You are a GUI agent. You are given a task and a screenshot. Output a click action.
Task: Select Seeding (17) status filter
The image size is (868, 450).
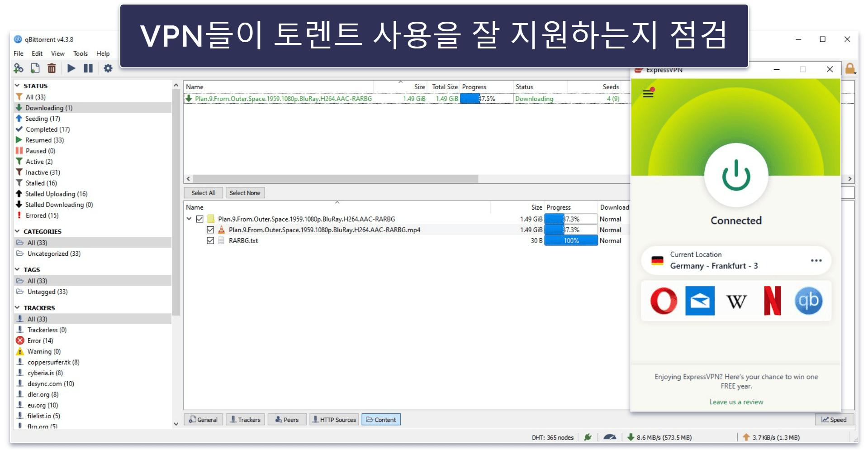click(x=93, y=119)
